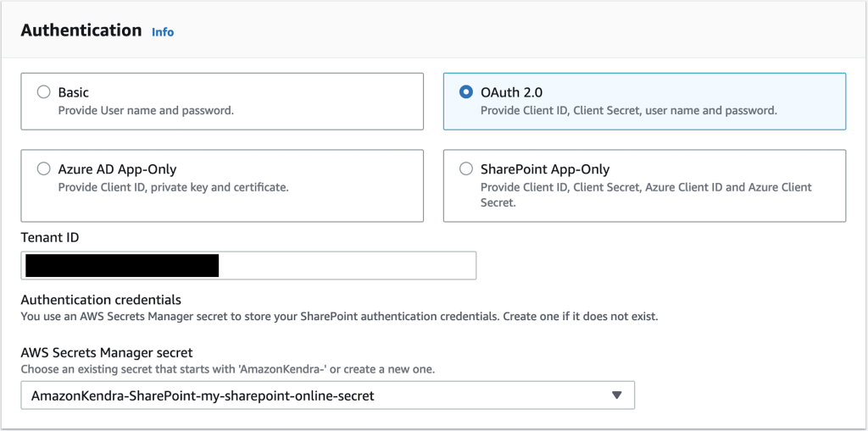Image resolution: width=868 pixels, height=431 pixels.
Task: Click the 'Azure AD App-Only' card title
Action: tap(117, 169)
